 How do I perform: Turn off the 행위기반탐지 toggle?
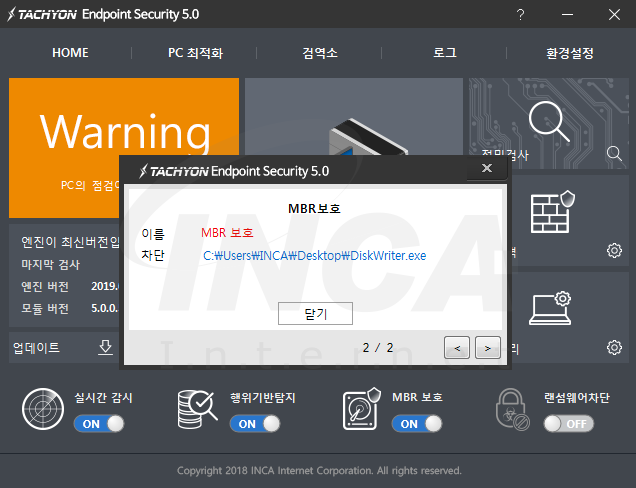[255, 424]
